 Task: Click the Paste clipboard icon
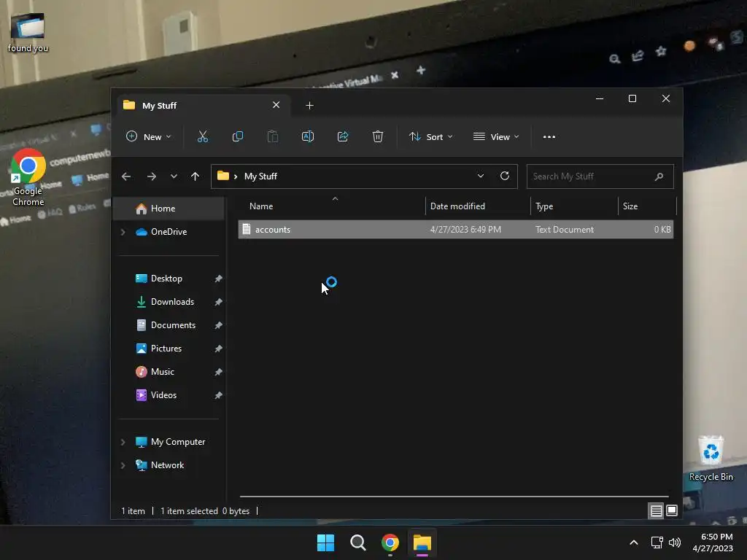tap(273, 136)
